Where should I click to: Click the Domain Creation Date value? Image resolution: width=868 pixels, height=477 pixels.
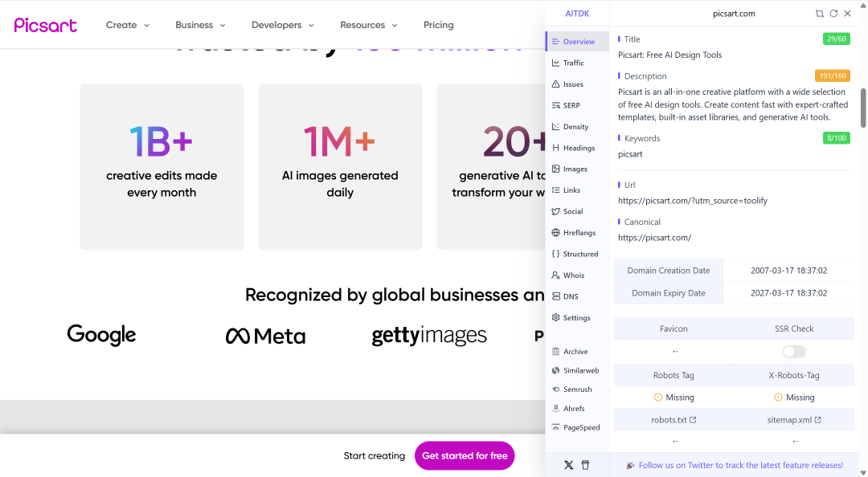tap(789, 271)
